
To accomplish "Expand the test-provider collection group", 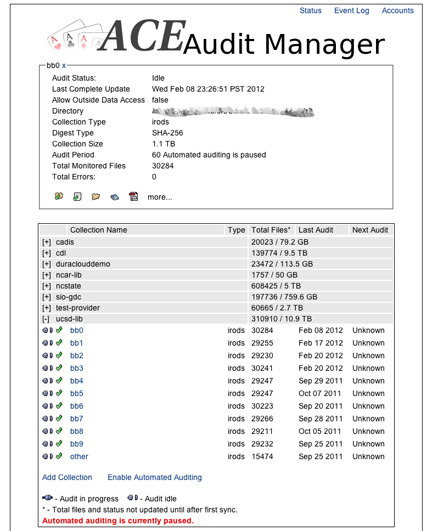I will 46,308.
